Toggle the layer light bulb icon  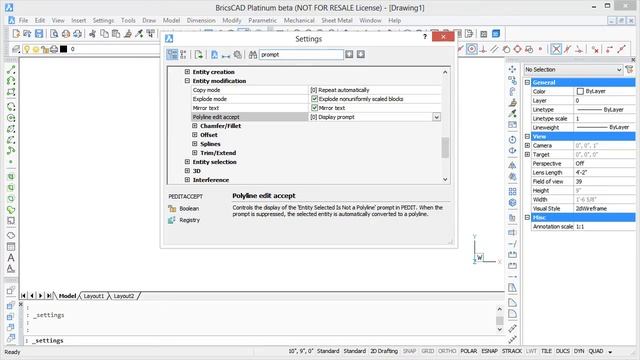(27, 49)
